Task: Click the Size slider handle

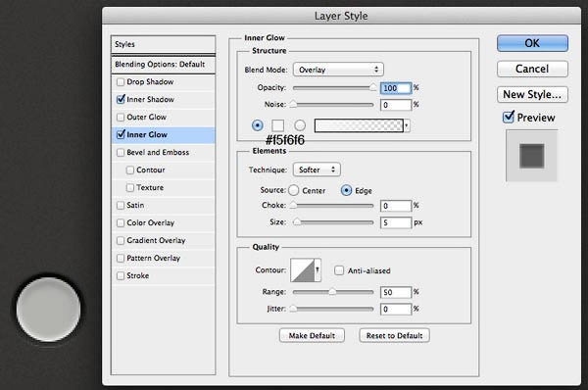Action: point(297,222)
